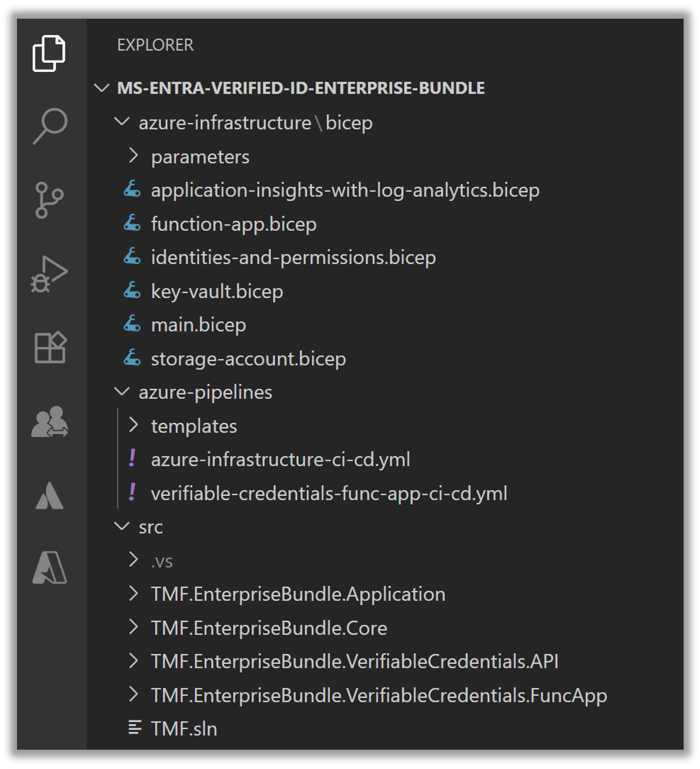Open the Explorer activity bar icon
The height and width of the screenshot is (769, 700).
[x=49, y=53]
